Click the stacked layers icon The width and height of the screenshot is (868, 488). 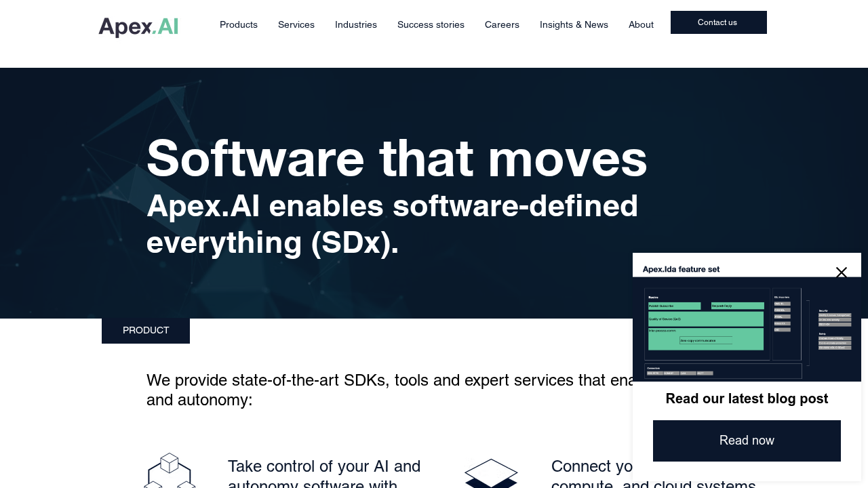(x=491, y=473)
